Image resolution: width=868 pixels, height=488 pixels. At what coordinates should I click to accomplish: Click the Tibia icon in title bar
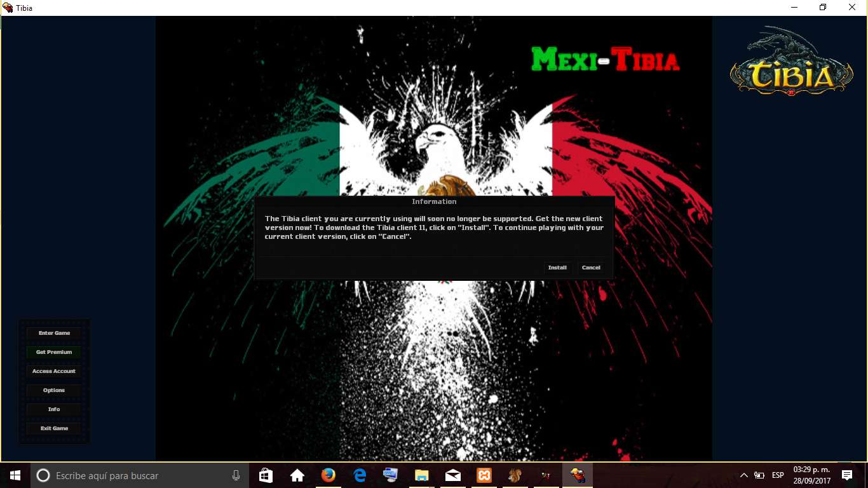coord(8,8)
